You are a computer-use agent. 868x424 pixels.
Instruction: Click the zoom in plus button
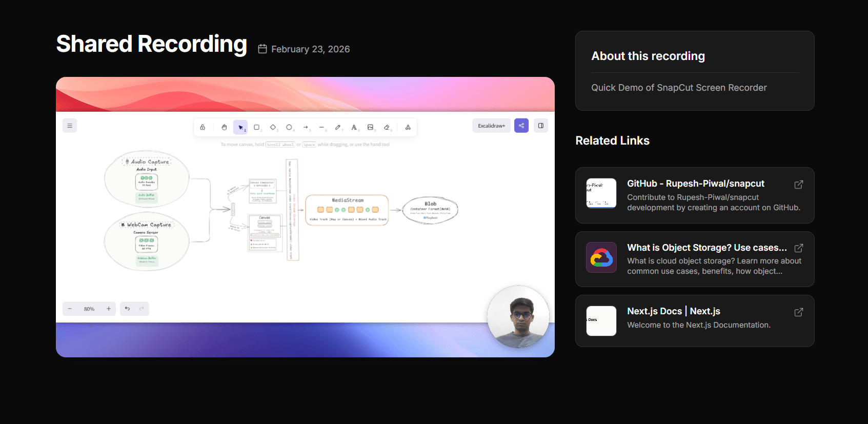[109, 309]
